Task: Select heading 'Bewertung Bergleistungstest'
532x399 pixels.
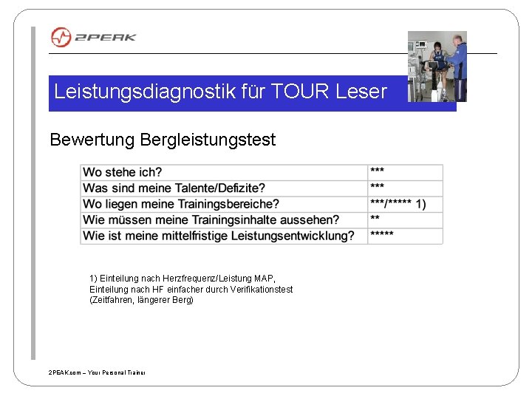Action: click(163, 140)
